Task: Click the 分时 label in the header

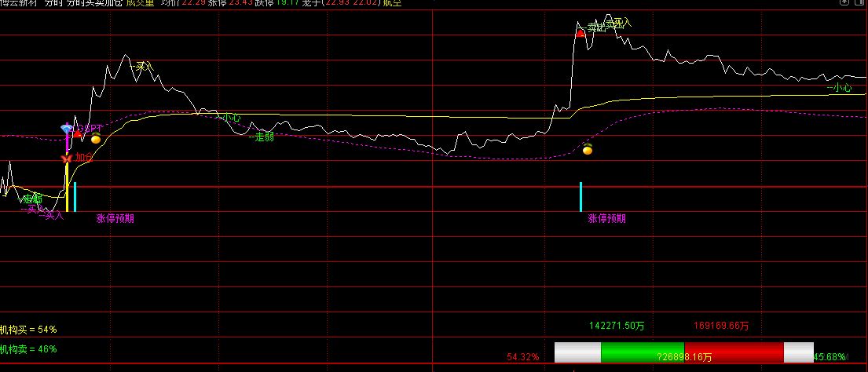Action: click(x=53, y=3)
